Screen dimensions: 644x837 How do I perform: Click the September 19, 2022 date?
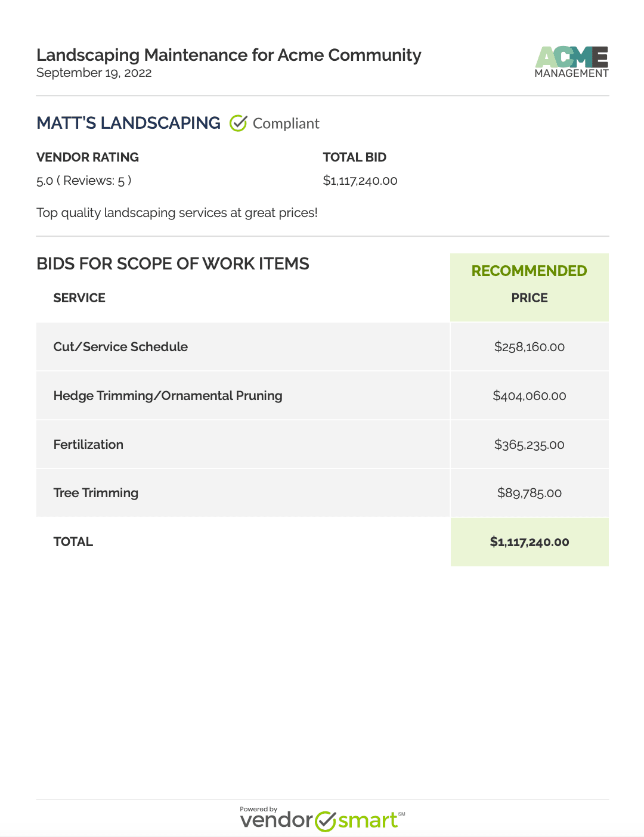point(94,73)
